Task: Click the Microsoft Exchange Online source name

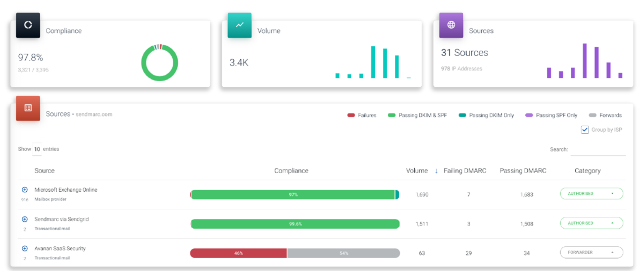Action: (66, 190)
